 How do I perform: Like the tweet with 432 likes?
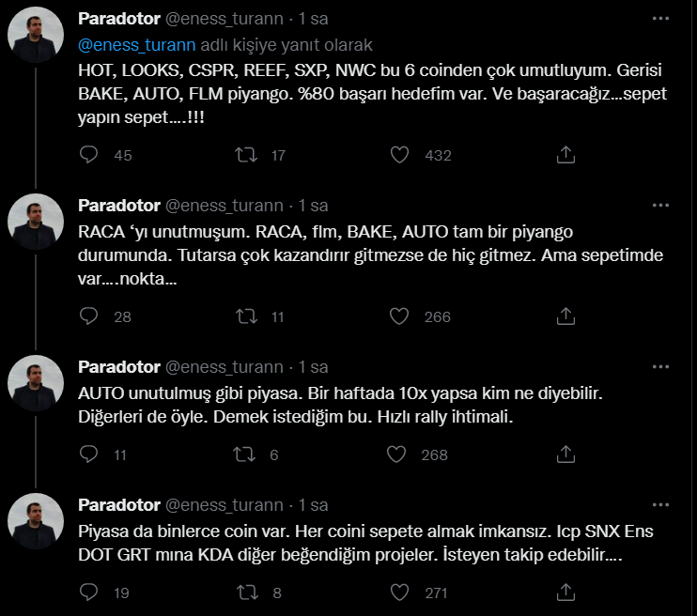399,155
